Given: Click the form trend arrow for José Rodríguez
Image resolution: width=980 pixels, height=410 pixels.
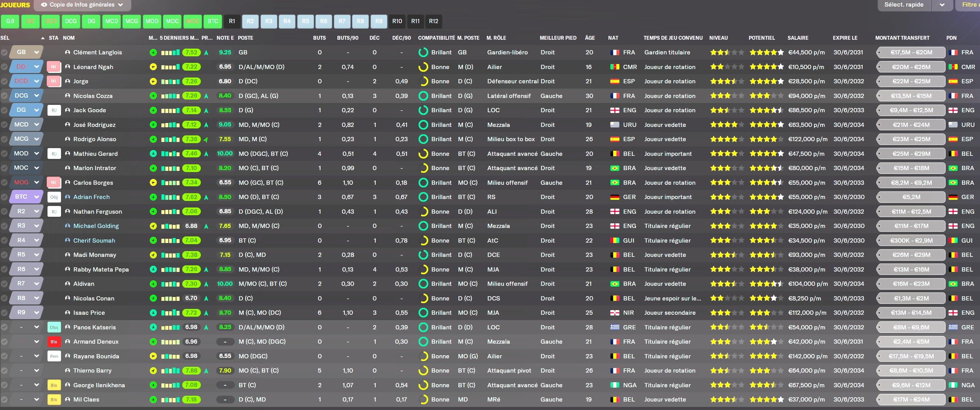Looking at the screenshot, I should (x=206, y=125).
